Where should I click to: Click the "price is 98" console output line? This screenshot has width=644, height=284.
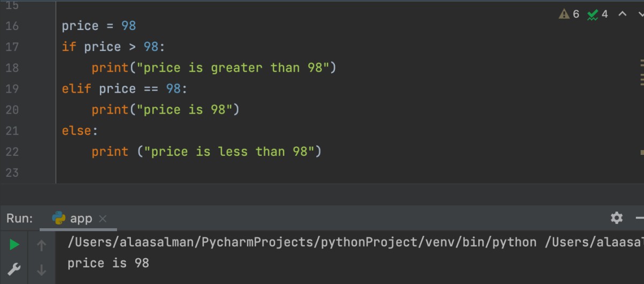click(x=108, y=263)
